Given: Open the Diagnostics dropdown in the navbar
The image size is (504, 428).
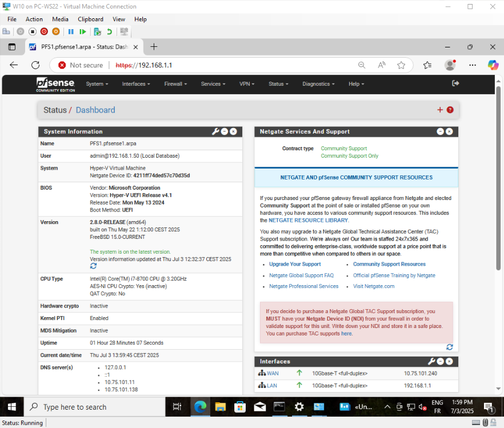Looking at the screenshot, I should (x=319, y=84).
